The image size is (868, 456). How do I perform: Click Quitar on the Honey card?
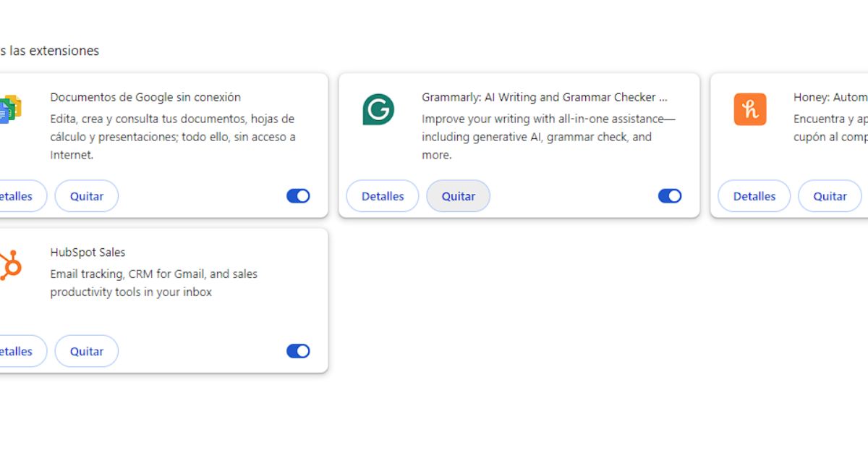coord(830,196)
